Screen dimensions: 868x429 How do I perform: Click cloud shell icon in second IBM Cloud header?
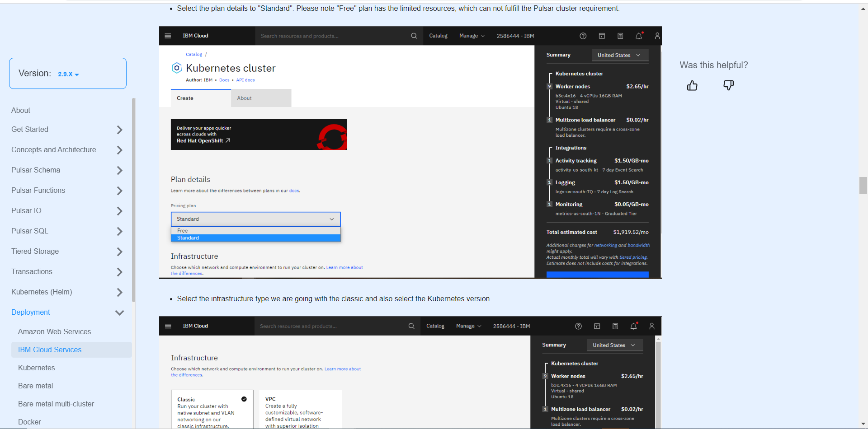click(x=597, y=326)
